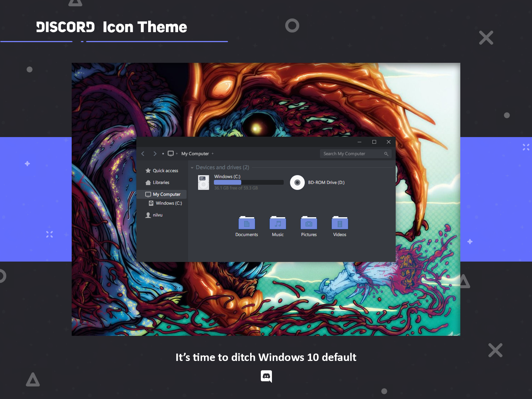Select Windows (C:) in the navigation tree
The height and width of the screenshot is (399, 532).
(x=169, y=203)
